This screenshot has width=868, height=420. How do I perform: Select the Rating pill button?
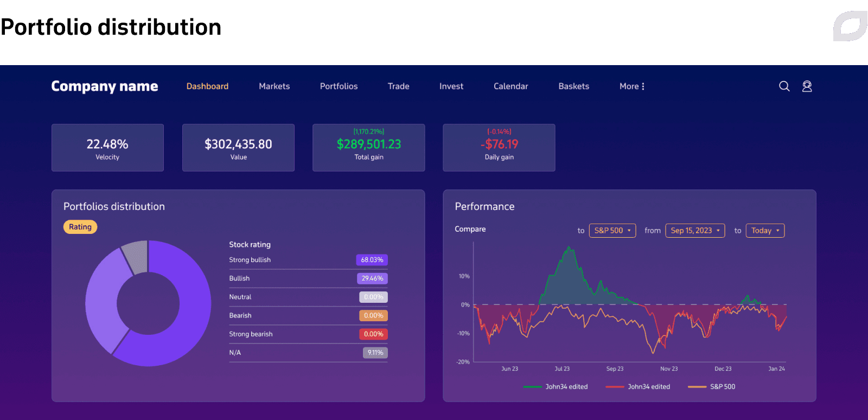[x=80, y=227]
